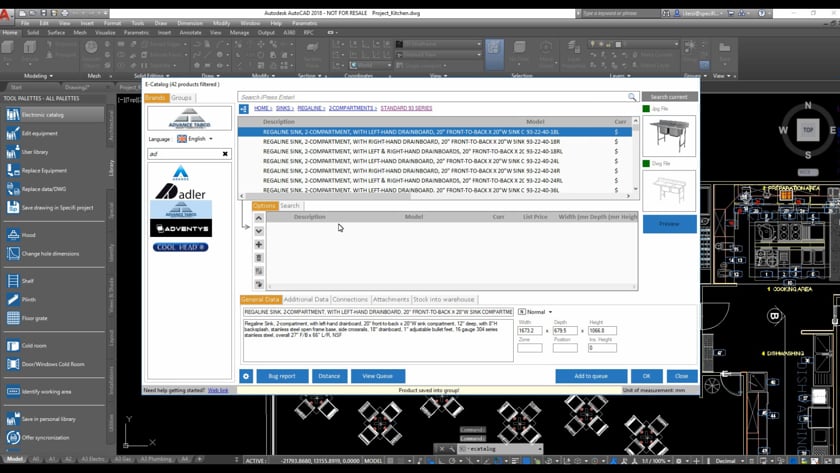Open the Search tab next to Options
The height and width of the screenshot is (473, 840).
pyautogui.click(x=290, y=206)
